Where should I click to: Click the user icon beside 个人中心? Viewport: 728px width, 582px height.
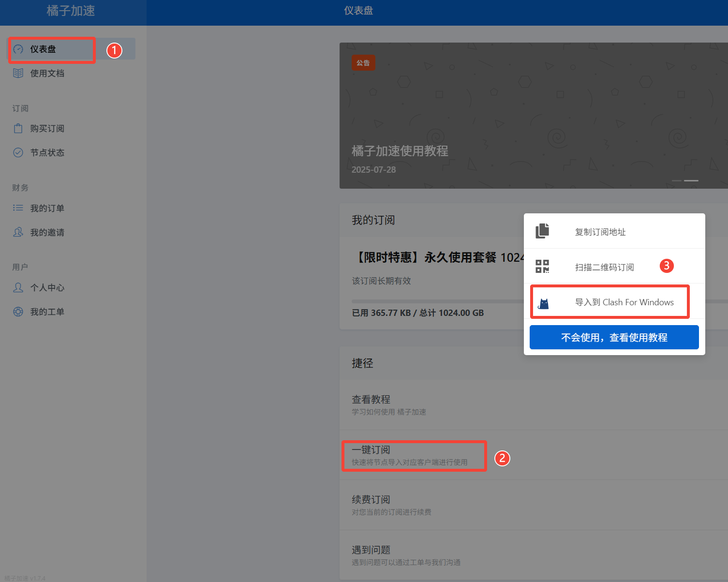point(18,288)
